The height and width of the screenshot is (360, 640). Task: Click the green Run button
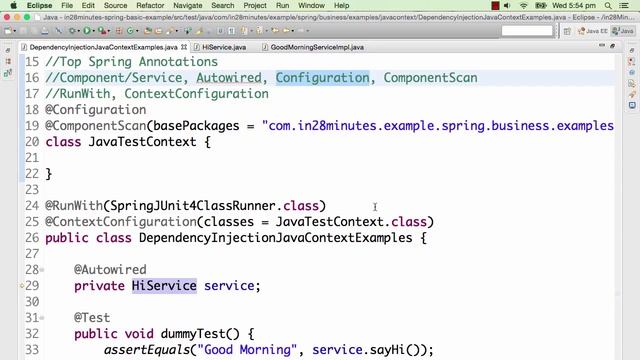pos(87,31)
